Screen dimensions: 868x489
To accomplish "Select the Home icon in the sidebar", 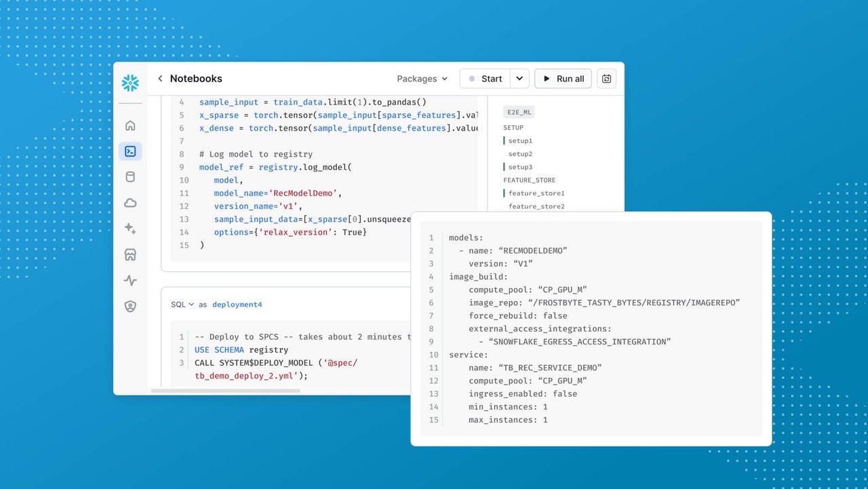I will point(130,125).
